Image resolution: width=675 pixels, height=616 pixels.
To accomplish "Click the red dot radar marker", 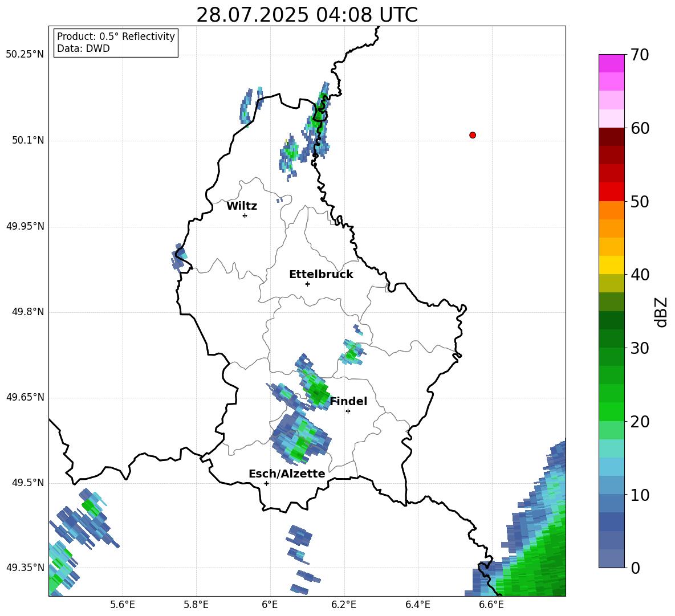I will coord(472,135).
